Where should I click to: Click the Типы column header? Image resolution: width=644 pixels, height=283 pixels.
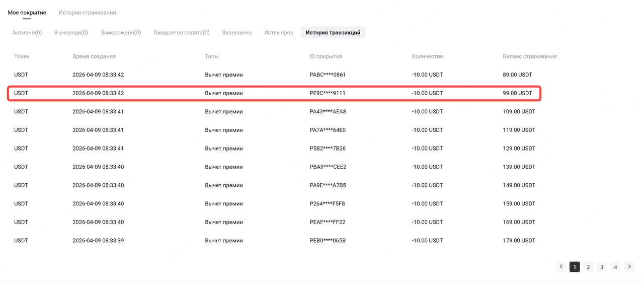212,56
